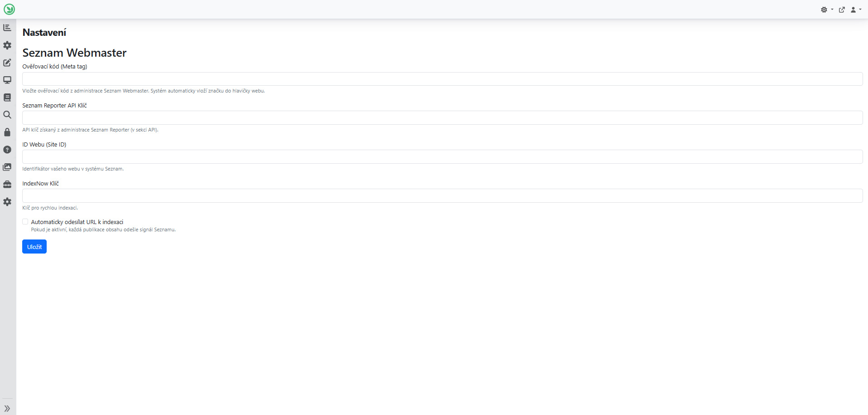Viewport: 868px width, 415px height.
Task: Click help text starting 'API klíč získaný'
Action: [x=90, y=130]
